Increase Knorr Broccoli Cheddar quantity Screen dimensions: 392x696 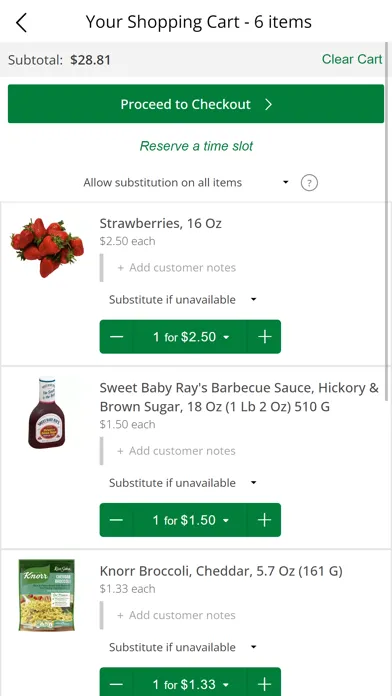(264, 684)
